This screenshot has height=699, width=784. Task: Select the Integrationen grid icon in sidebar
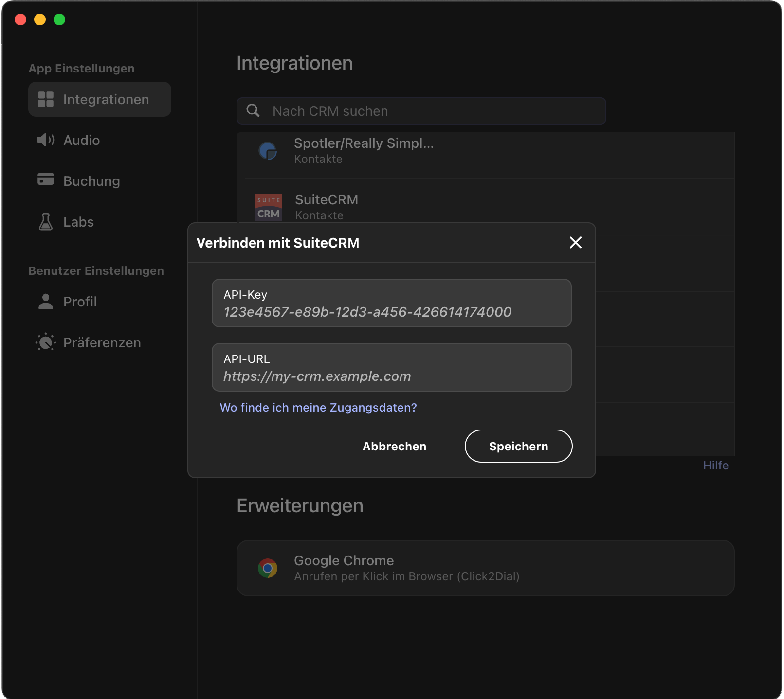click(46, 99)
